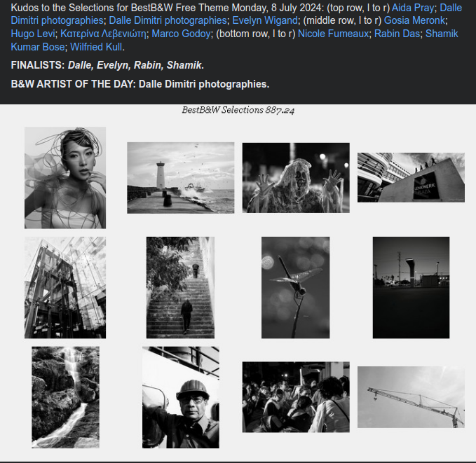Follow the Wilfried Kull link
This screenshot has width=476, height=463.
(x=96, y=47)
